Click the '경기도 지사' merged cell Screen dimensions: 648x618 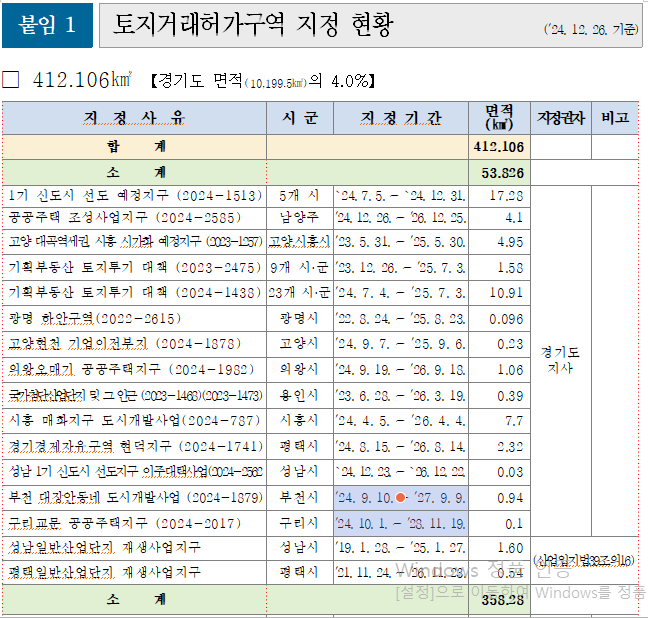pyautogui.click(x=561, y=361)
